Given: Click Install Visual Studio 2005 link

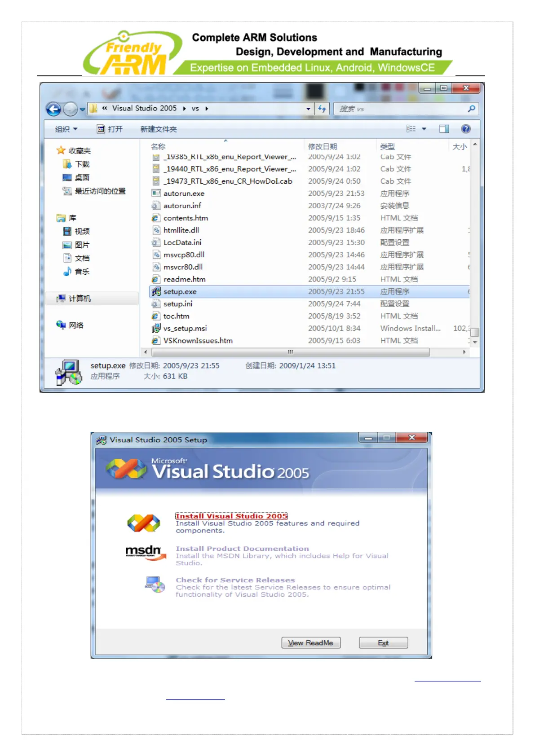Looking at the screenshot, I should (x=231, y=516).
